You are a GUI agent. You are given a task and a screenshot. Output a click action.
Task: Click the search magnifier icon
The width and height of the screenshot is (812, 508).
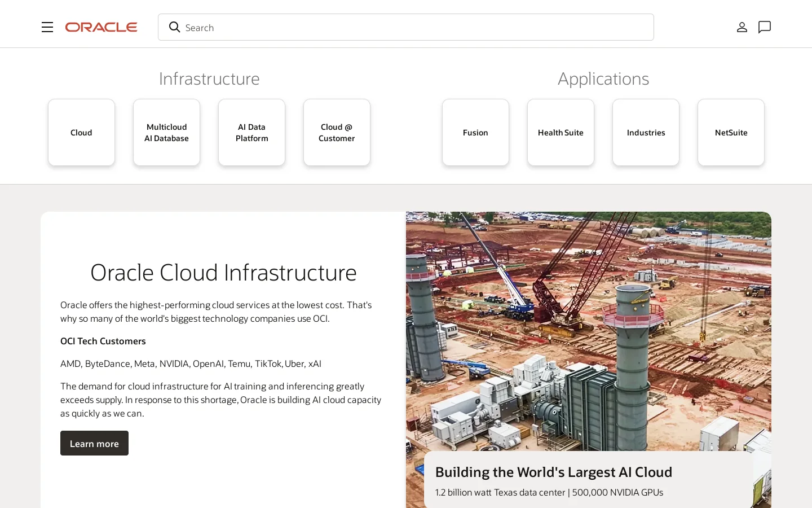175,27
